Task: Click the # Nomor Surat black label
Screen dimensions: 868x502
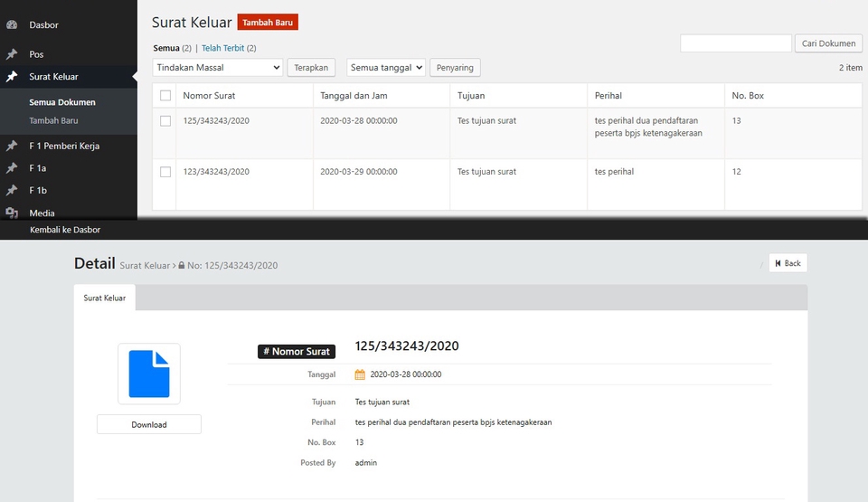Action: (297, 351)
